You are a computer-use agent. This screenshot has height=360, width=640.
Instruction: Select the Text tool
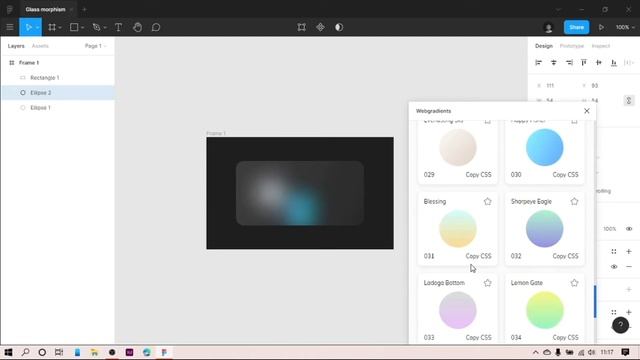point(118,27)
